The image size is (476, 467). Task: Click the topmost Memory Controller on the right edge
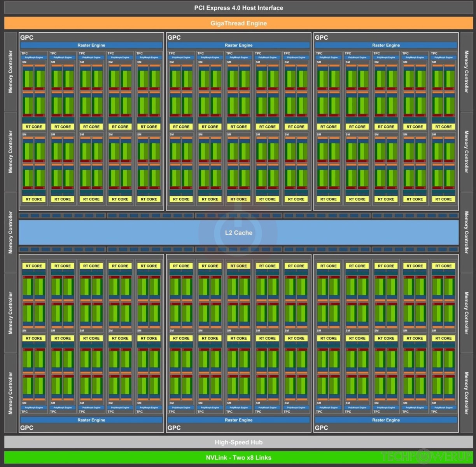click(466, 72)
